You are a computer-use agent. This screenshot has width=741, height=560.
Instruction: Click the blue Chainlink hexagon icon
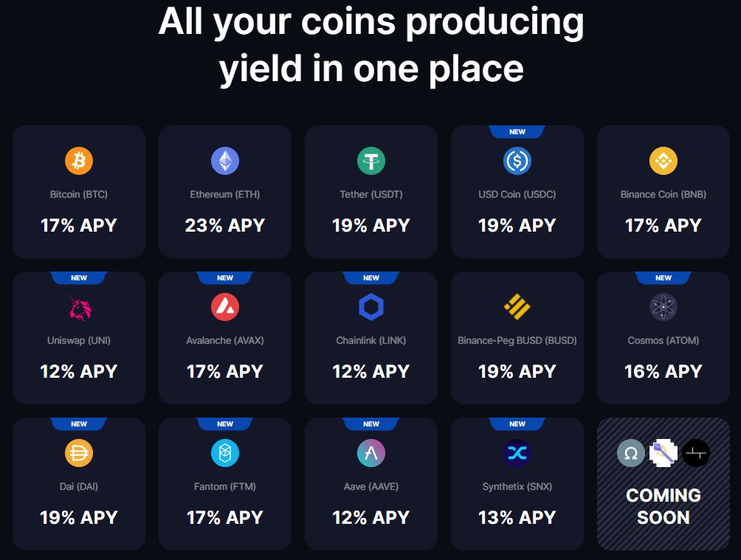[x=371, y=307]
